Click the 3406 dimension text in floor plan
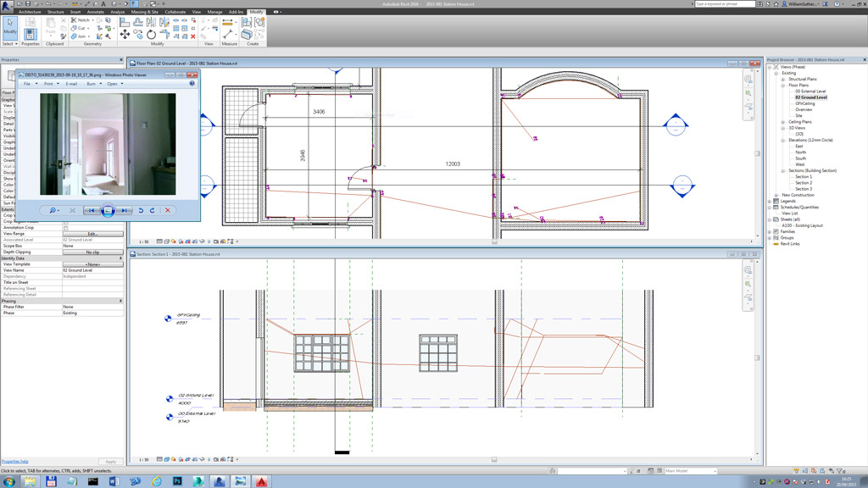 [319, 112]
